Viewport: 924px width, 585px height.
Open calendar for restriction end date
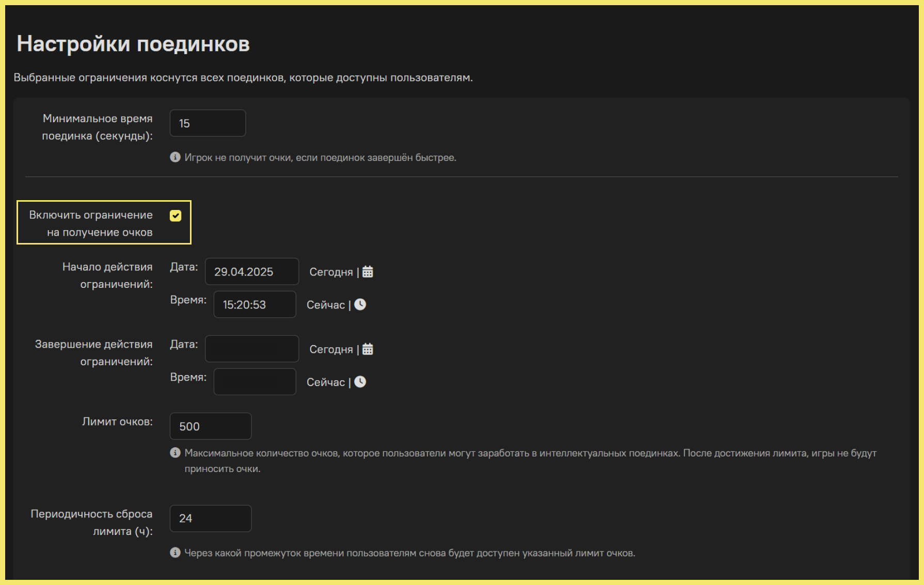[x=368, y=349]
